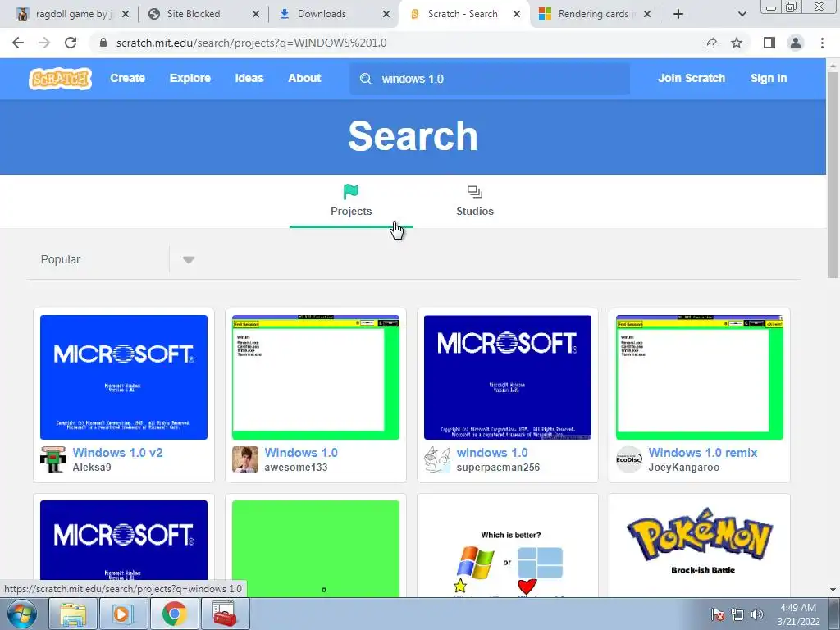This screenshot has width=840, height=630.
Task: Click the search magnifier icon in Scratch bar
Action: click(x=366, y=79)
